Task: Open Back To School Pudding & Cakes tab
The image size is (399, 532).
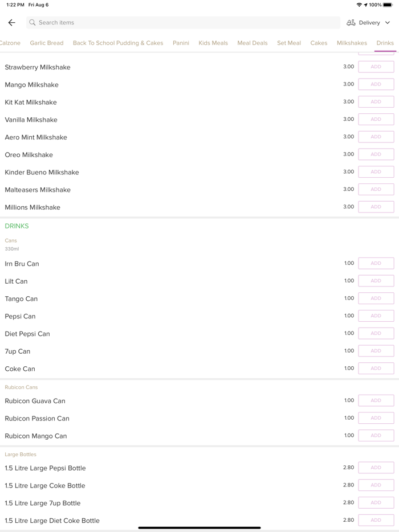Action: [x=118, y=43]
